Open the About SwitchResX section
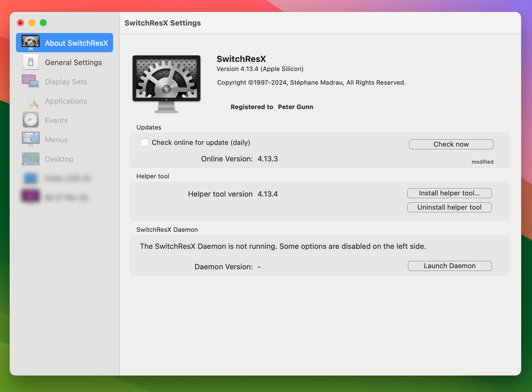Screen dimensions: 532x392 point(65,43)
